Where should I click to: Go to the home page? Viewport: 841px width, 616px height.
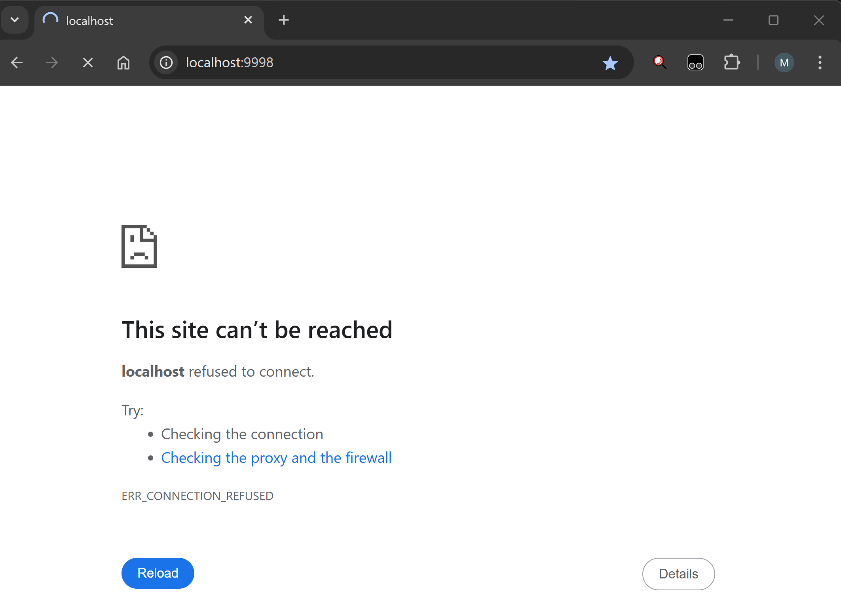(123, 63)
